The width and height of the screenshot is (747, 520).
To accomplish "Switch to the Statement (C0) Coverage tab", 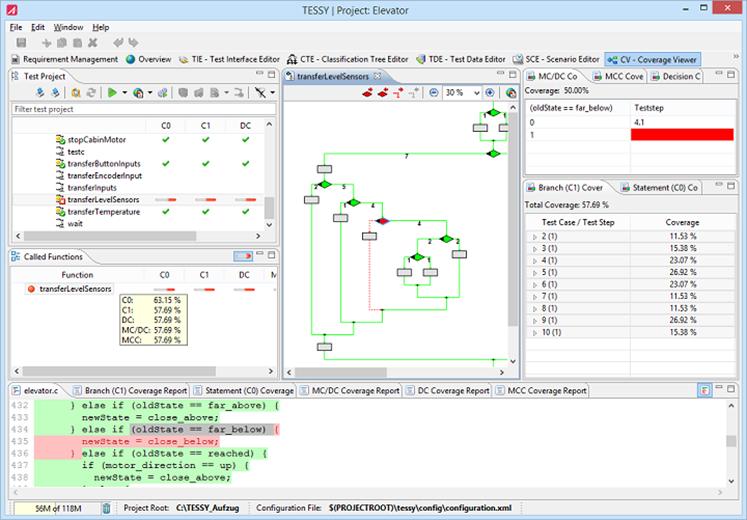I will coord(243,391).
